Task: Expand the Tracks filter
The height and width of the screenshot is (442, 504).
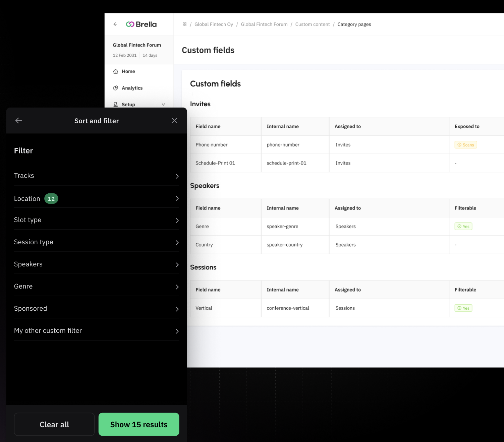Action: pyautogui.click(x=97, y=176)
